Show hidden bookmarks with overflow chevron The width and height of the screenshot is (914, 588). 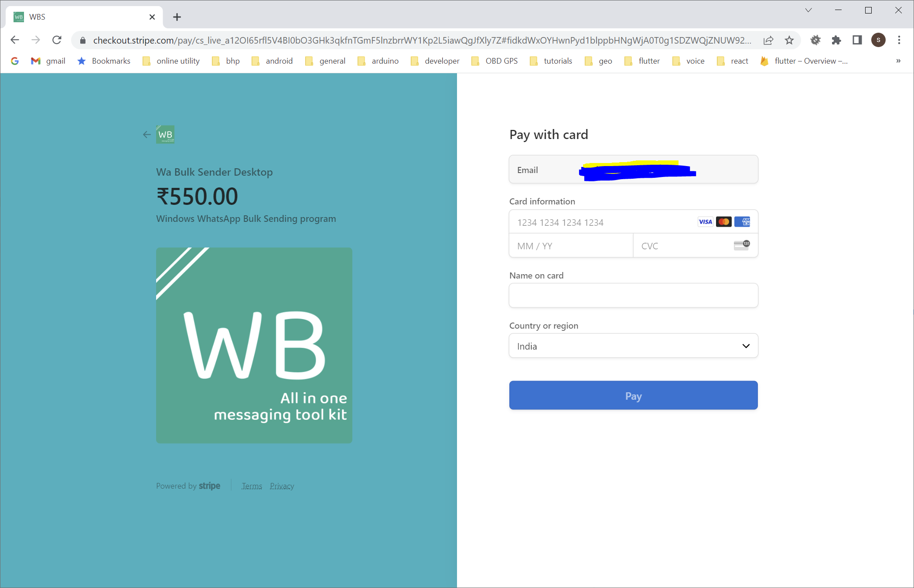tap(898, 61)
